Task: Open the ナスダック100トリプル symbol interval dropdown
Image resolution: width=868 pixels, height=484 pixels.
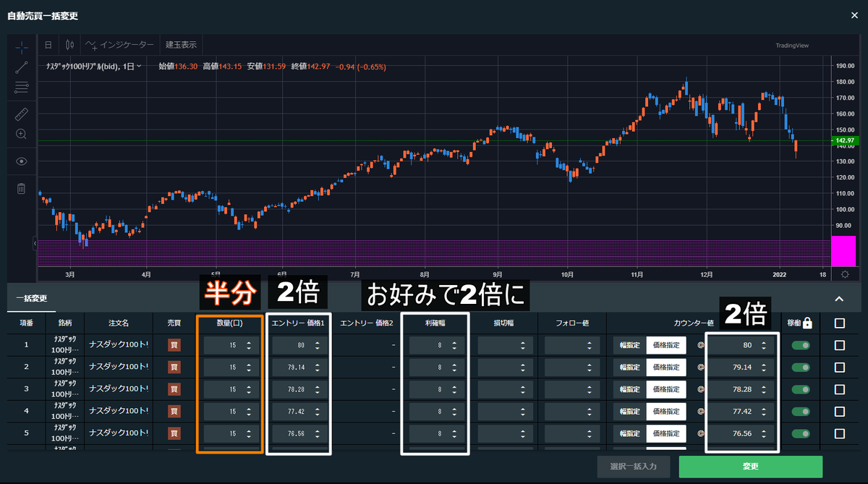Action: (93, 67)
